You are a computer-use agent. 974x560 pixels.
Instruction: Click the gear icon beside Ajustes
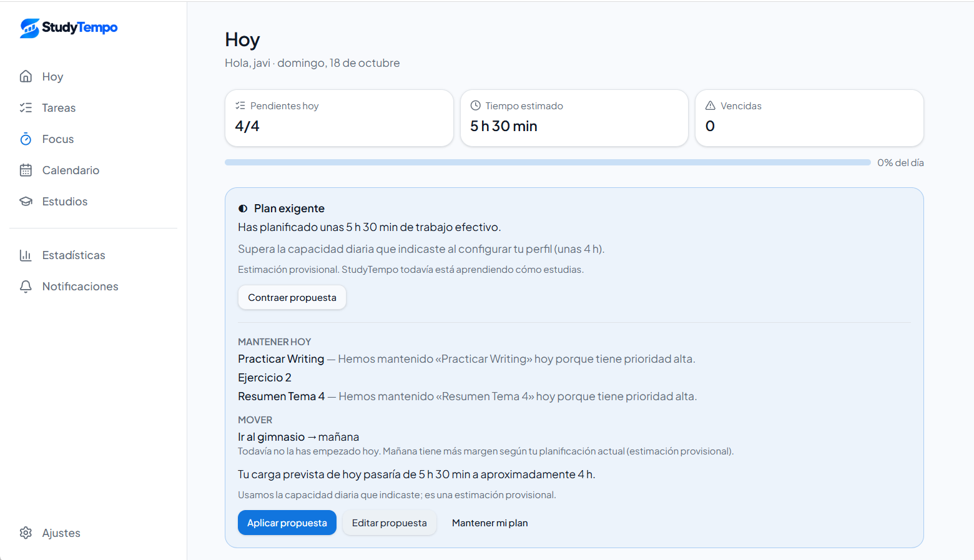pyautogui.click(x=26, y=533)
